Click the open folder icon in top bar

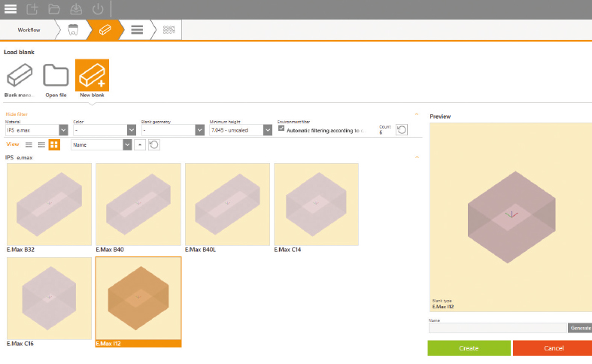pos(54,9)
